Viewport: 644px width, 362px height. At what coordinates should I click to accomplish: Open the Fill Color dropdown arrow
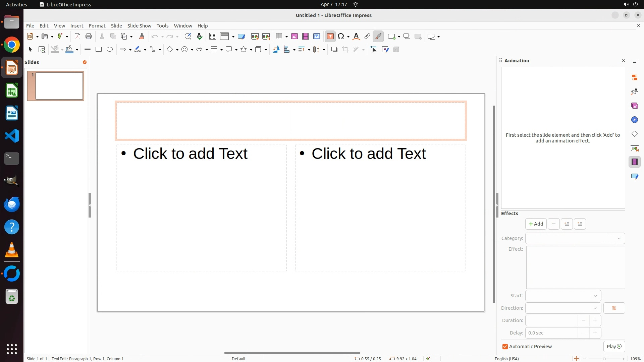[77, 50]
